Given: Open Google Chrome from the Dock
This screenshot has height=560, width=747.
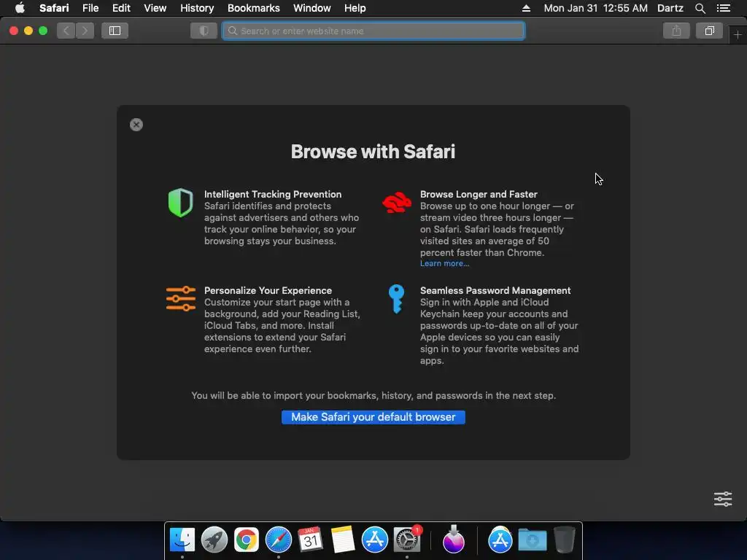Looking at the screenshot, I should point(247,540).
